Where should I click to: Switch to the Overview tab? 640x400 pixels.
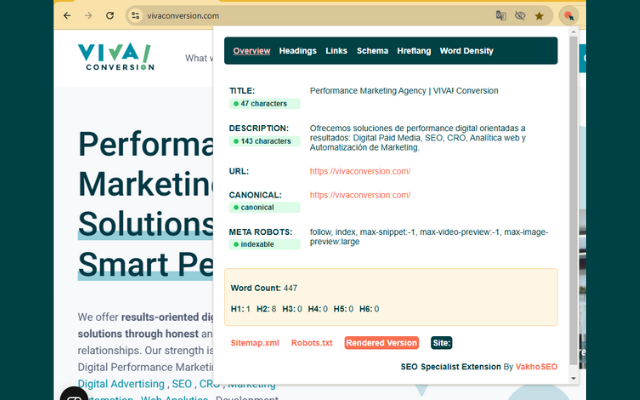(251, 51)
